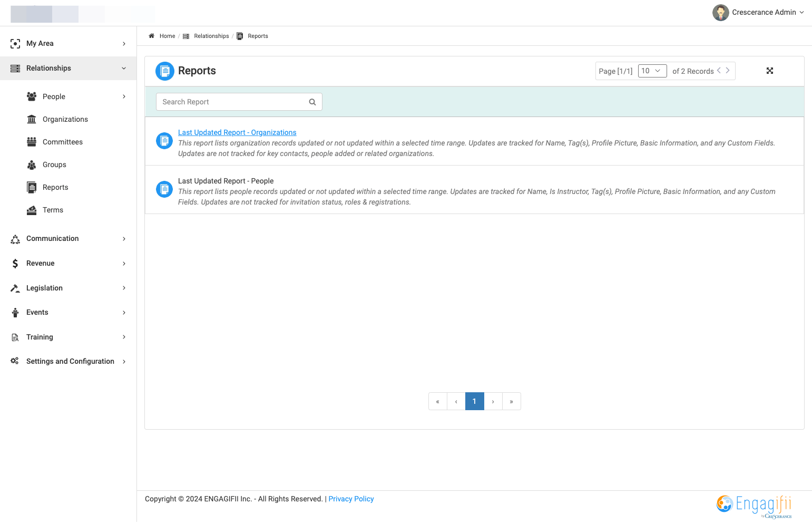This screenshot has width=812, height=523.
Task: Expand the Revenue menu chevron
Action: tap(124, 264)
